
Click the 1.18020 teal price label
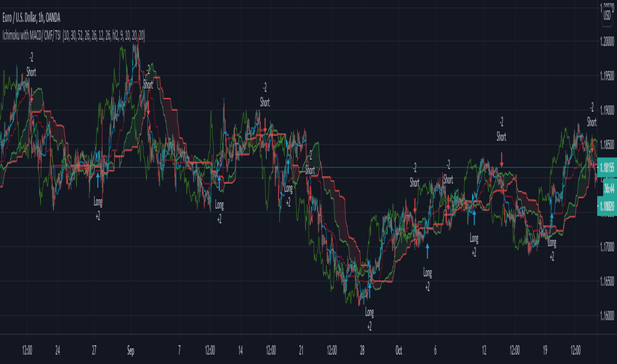coord(607,206)
